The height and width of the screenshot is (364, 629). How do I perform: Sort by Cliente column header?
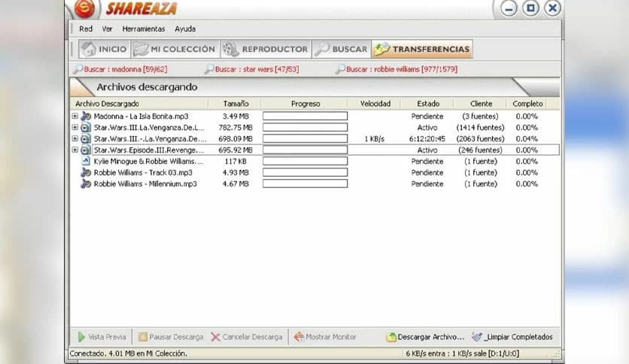(481, 104)
